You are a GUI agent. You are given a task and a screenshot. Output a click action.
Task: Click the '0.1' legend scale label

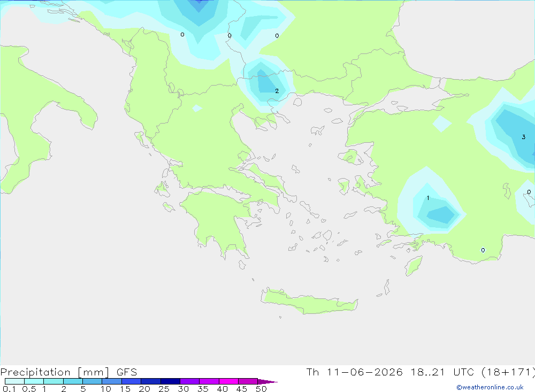coord(9,389)
